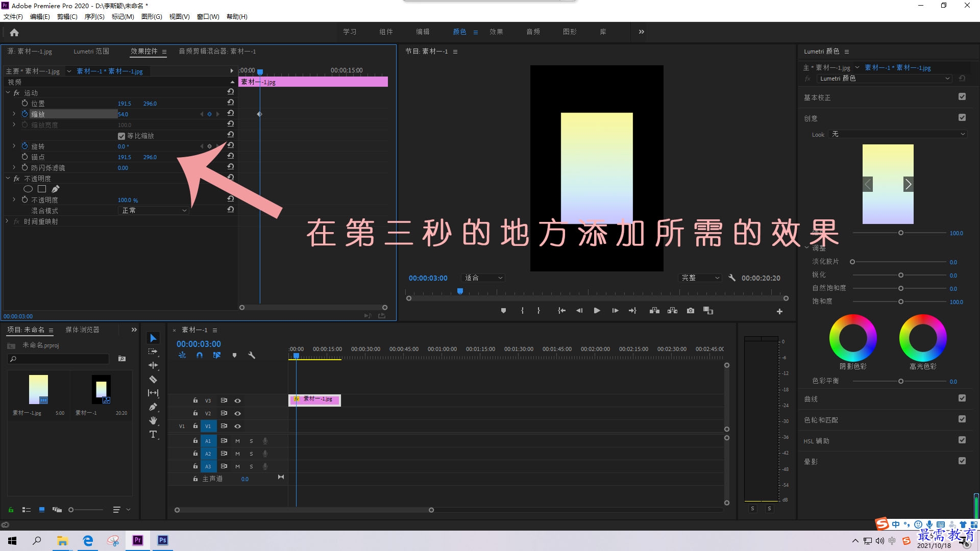Expand 色轮和匹配 section
This screenshot has height=551, width=980.
click(821, 420)
